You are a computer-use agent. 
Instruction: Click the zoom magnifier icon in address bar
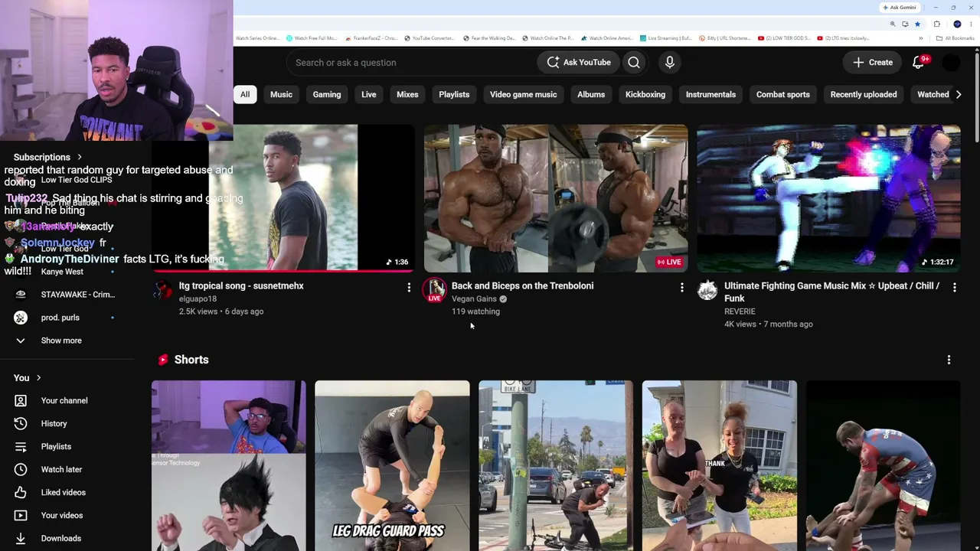click(893, 24)
